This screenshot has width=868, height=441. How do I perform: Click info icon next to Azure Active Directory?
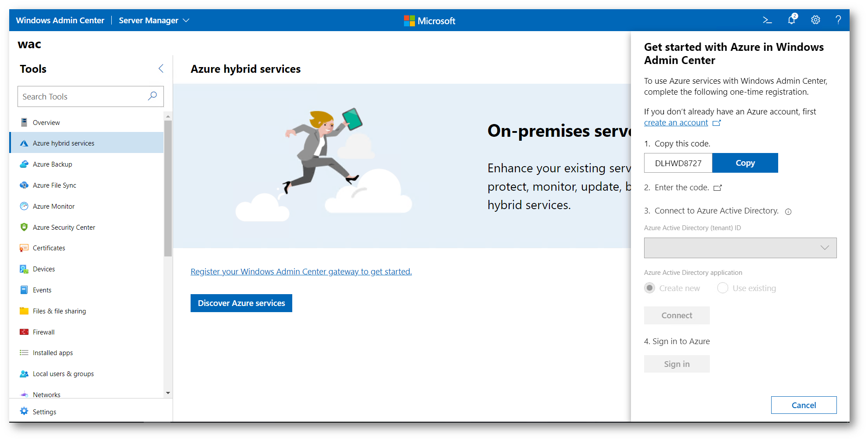[788, 212]
